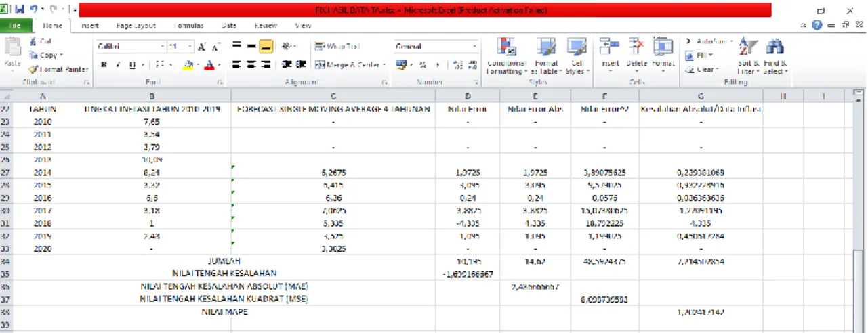Click Merge & Center
868x333 pixels.
[x=350, y=64]
